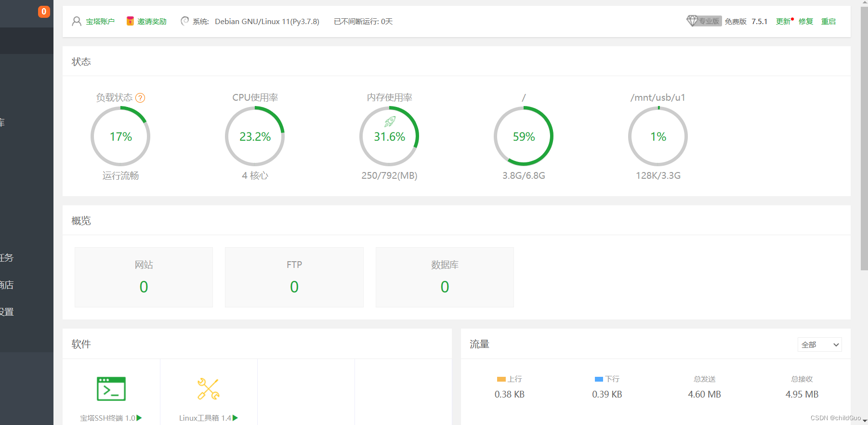The image size is (868, 425).
Task: Click the 0.39 KB downstream value
Action: [607, 394]
